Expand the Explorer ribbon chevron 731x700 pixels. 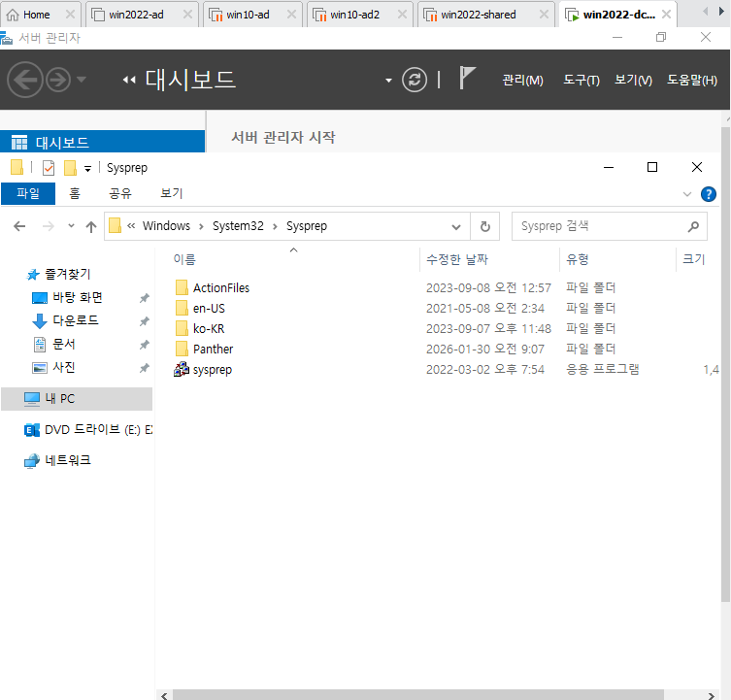686,194
